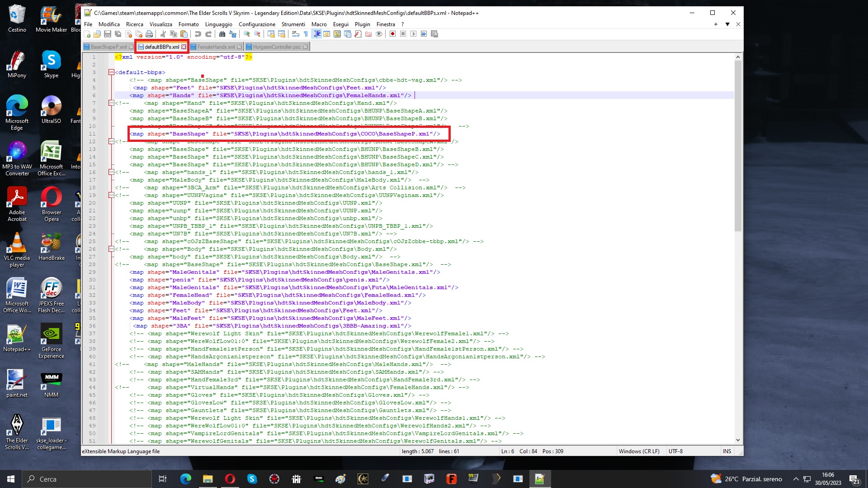
Task: Open the Configurazione menu
Action: (x=257, y=24)
